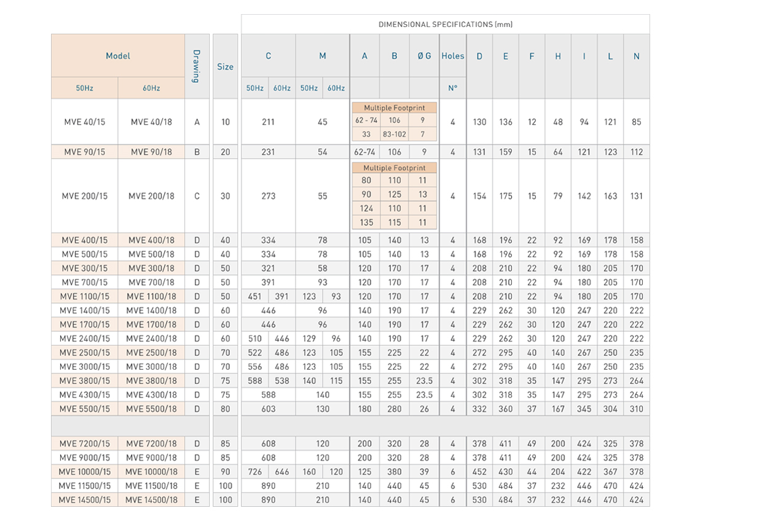Click the MVE 90/18 model cell

click(x=151, y=152)
